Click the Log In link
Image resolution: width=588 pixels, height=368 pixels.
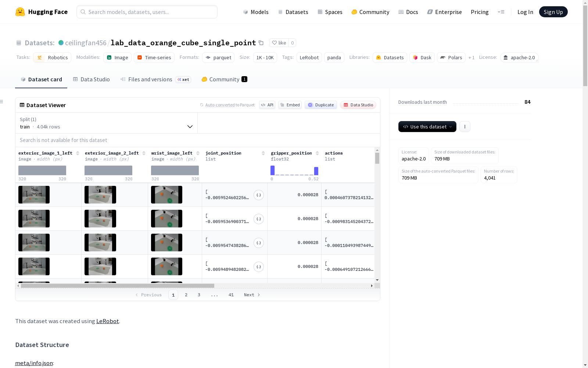pyautogui.click(x=525, y=12)
